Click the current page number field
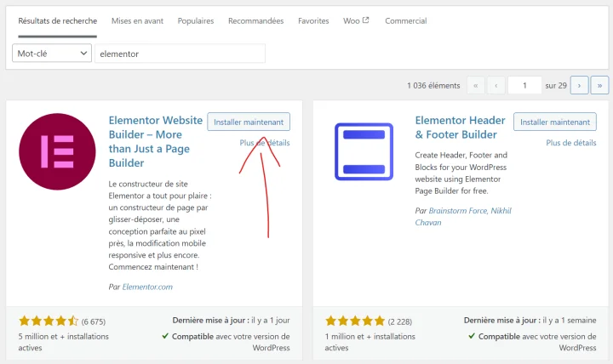 [524, 85]
